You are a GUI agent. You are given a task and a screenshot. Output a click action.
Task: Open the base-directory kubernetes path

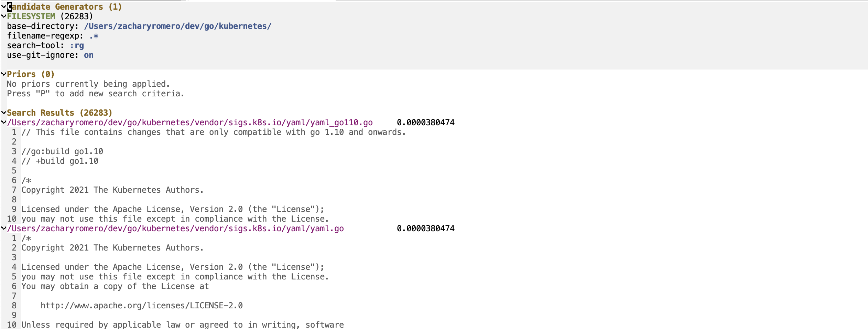tap(177, 26)
